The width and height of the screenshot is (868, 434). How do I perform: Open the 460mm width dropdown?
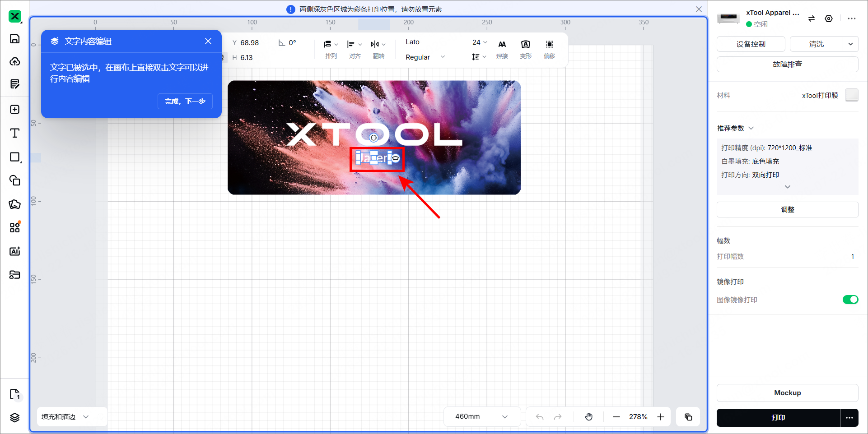(482, 416)
